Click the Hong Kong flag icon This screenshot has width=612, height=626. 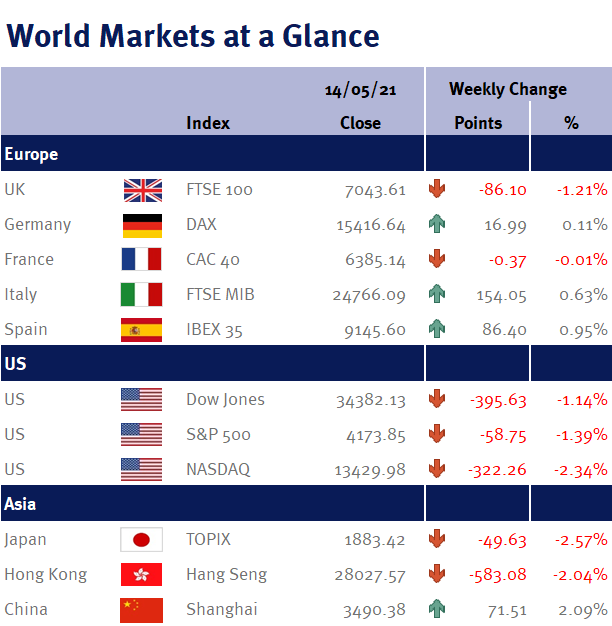(141, 574)
